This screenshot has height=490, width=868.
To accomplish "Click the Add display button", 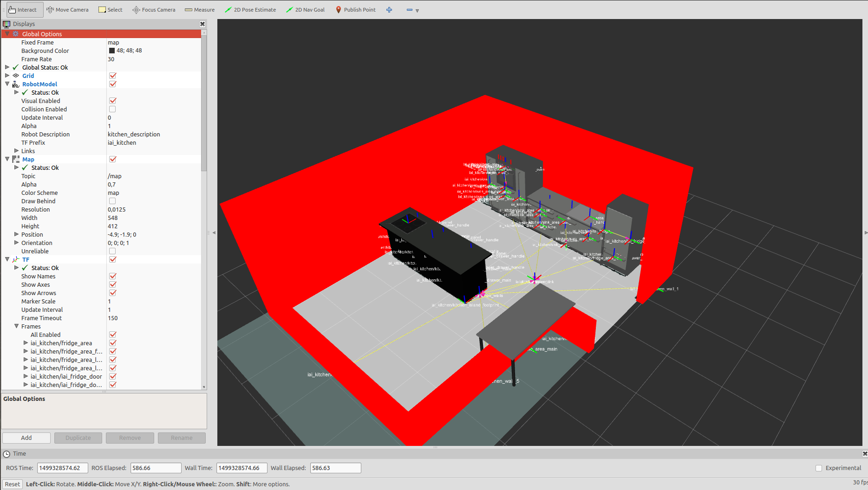I will click(x=26, y=438).
